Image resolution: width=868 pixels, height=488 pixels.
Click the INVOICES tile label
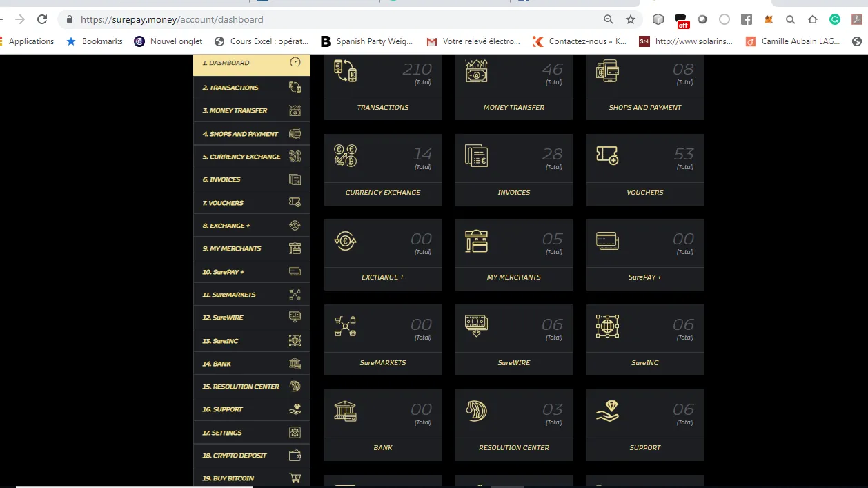click(514, 193)
